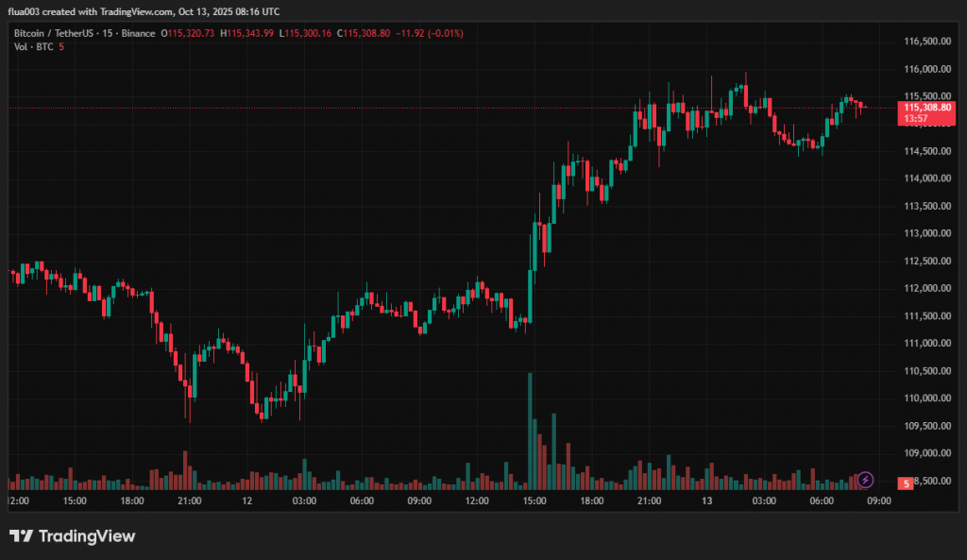This screenshot has height=560, width=967.
Task: Click the tallest green volume bar
Action: pos(530,431)
